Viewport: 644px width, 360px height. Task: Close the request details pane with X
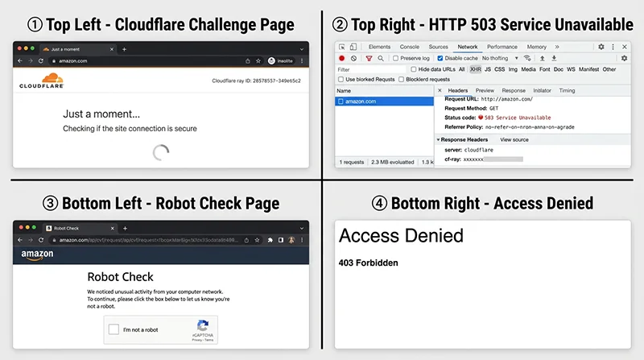(440, 90)
